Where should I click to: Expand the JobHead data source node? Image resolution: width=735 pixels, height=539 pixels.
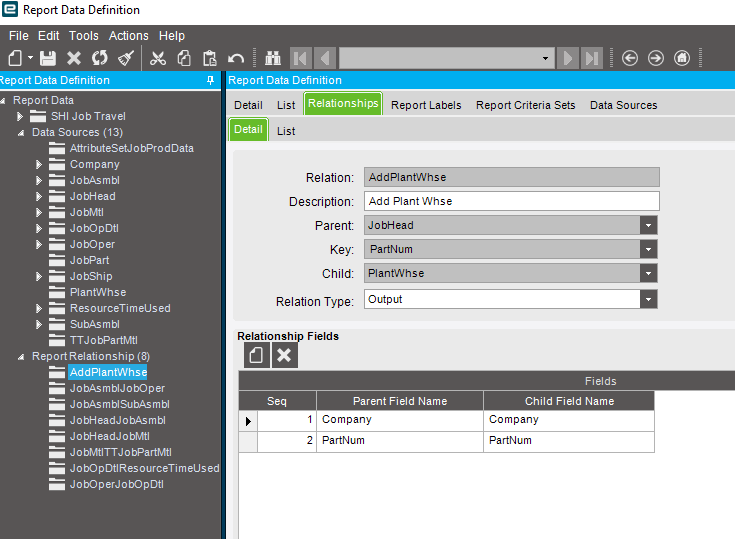pos(39,196)
